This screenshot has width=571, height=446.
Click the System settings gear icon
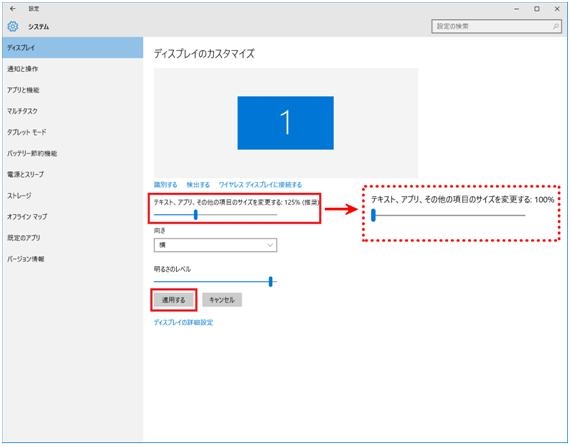click(x=13, y=26)
